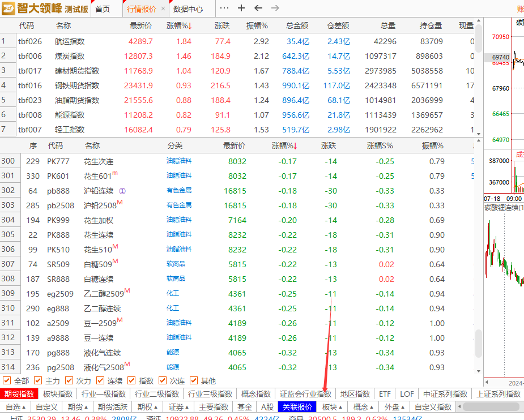Screen dimensions: 524x420
Task: Click the 涨幅S% column header
Action: [380, 145]
